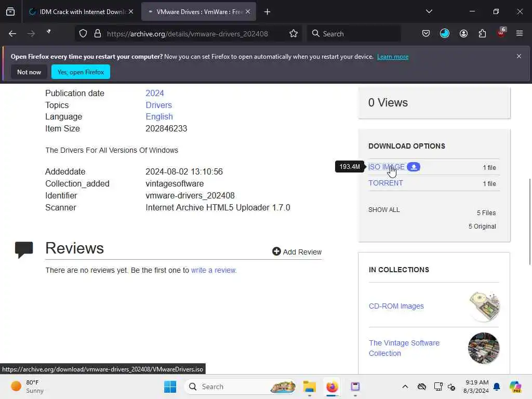Open the English language link

point(159,117)
